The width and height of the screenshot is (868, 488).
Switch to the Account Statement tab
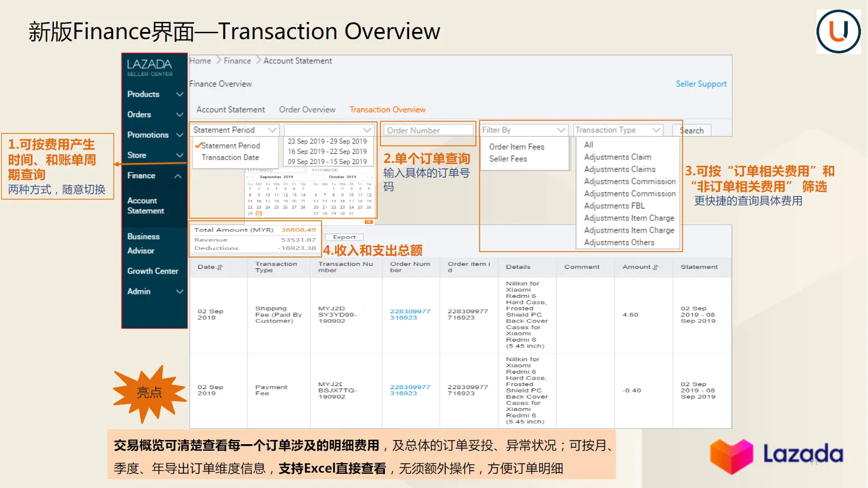(x=231, y=109)
